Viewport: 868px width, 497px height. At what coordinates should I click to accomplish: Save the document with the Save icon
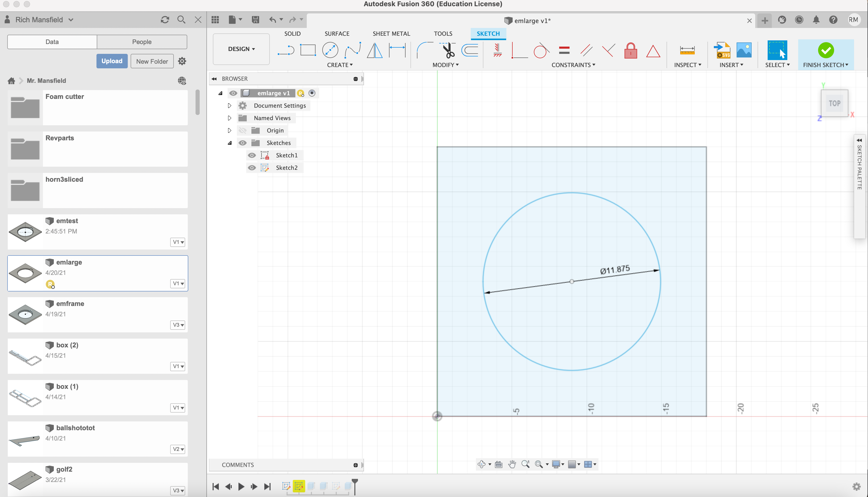[x=256, y=20]
